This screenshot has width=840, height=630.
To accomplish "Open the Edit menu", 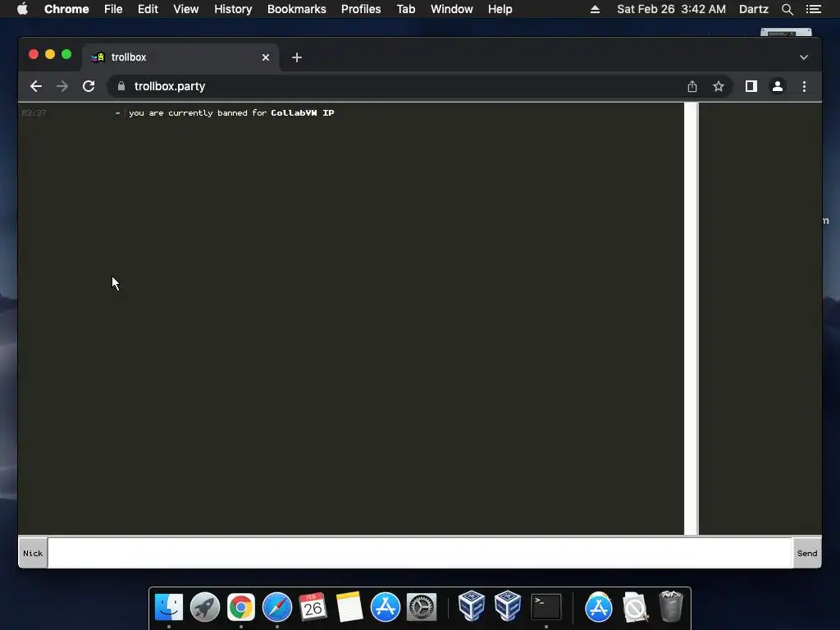I will point(148,9).
